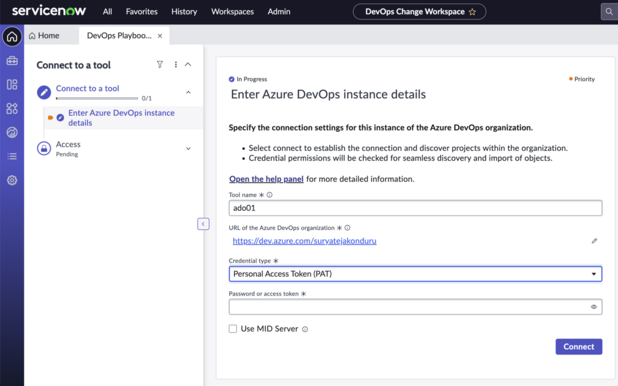Expand the Access stage

[x=188, y=149]
